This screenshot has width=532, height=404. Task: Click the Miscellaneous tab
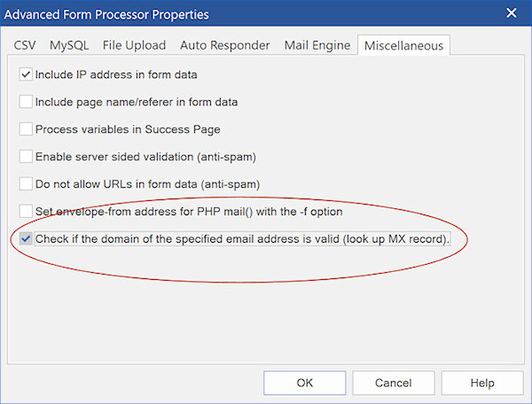tap(403, 45)
